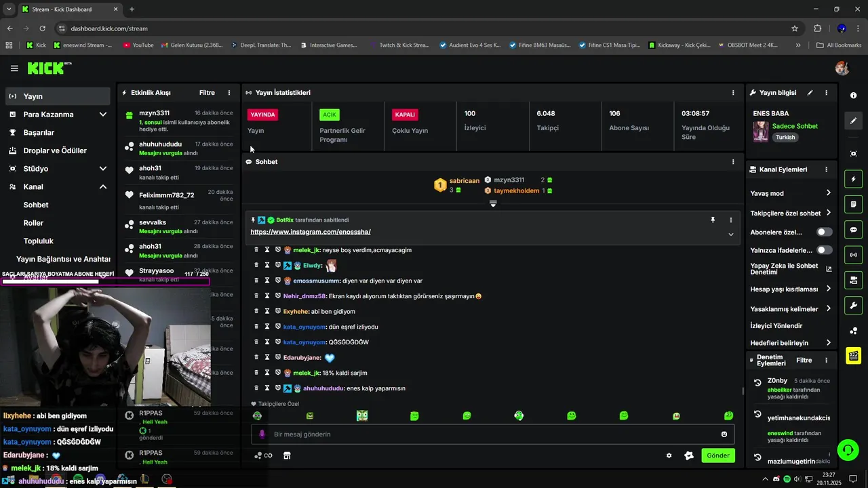The image size is (868, 488).
Task: Open Hedefleri belirleyin options
Action: click(791, 343)
